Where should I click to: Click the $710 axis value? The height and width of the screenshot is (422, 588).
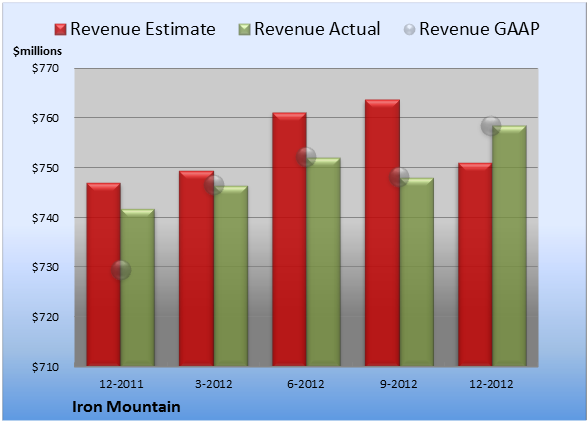[x=45, y=367]
